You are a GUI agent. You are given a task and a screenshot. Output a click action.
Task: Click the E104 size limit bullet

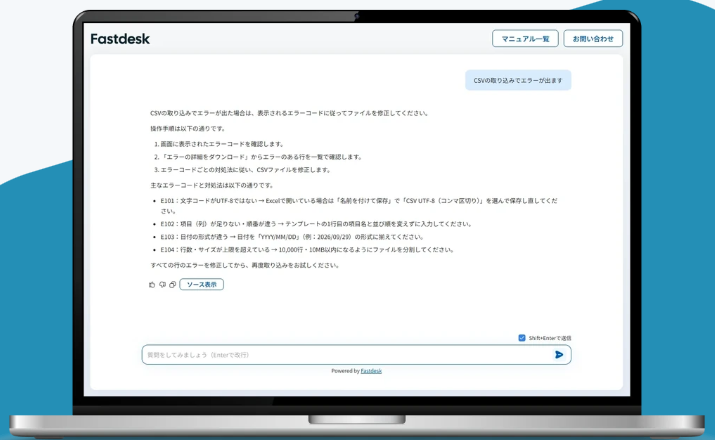tap(307, 249)
